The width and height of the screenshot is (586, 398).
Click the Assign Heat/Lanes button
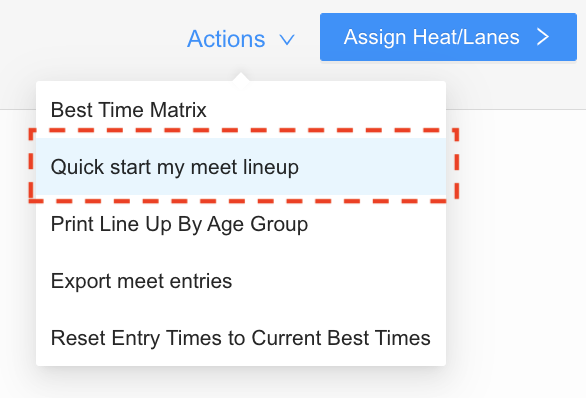448,37
